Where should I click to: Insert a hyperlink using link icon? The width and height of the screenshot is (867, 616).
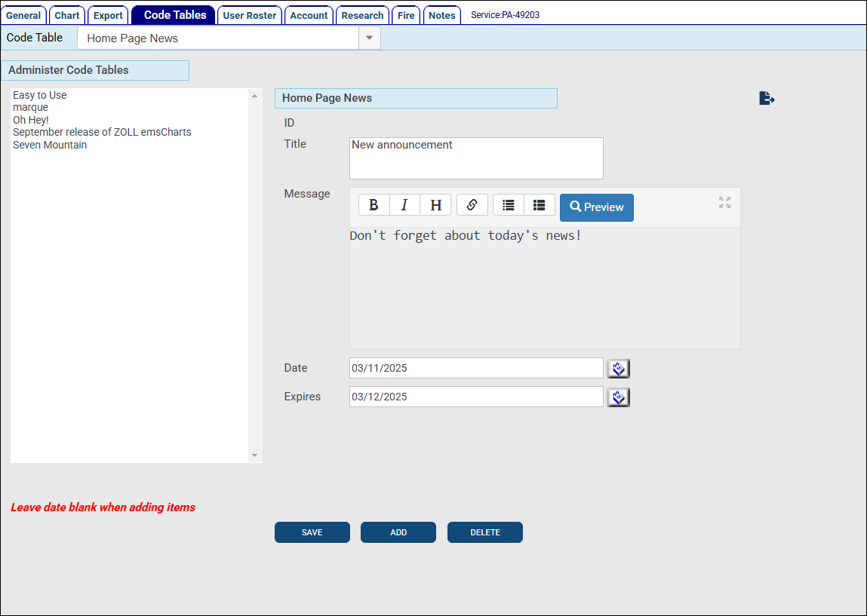point(472,205)
